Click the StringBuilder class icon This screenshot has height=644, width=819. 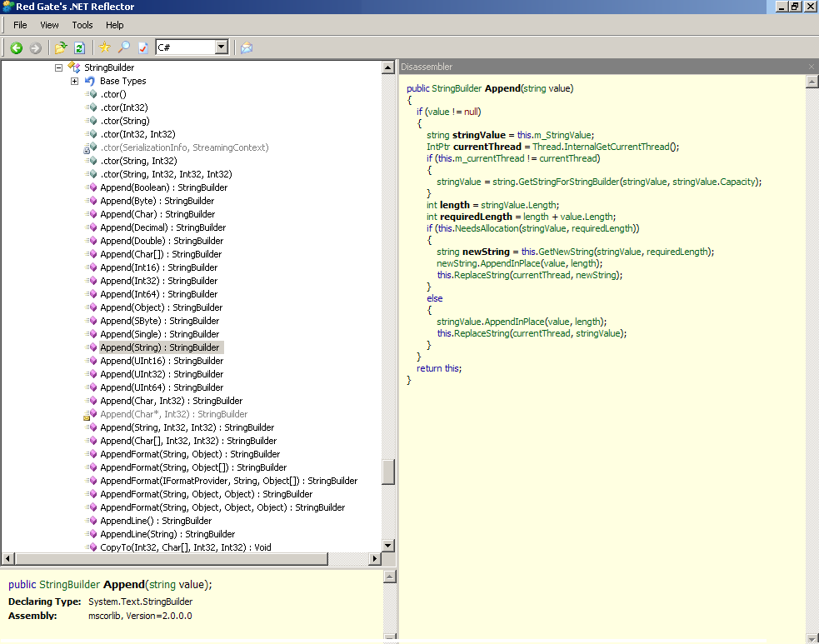point(74,67)
